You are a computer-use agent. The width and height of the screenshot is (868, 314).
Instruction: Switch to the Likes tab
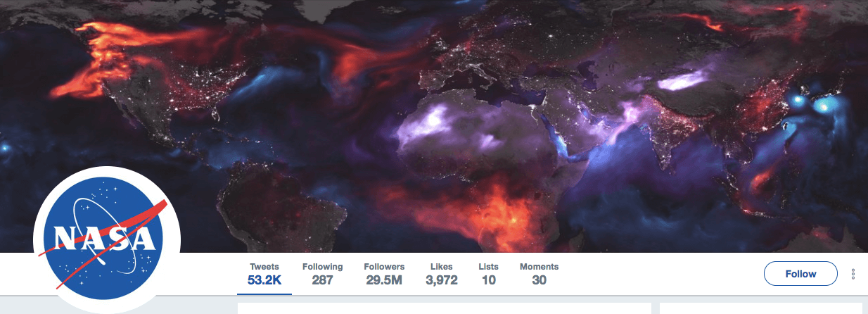[442, 274]
